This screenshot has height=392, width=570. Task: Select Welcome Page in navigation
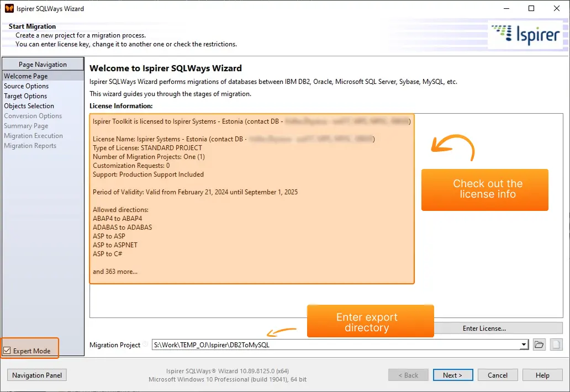click(x=43, y=76)
